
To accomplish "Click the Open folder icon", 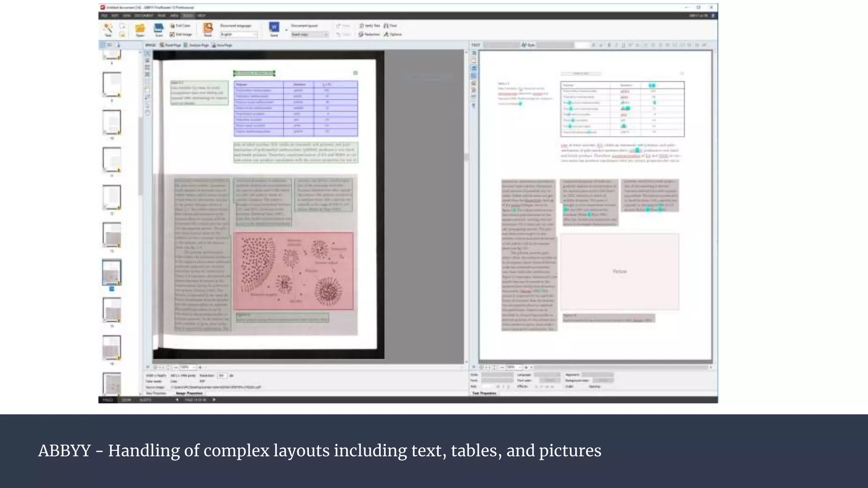I will 140,28.
